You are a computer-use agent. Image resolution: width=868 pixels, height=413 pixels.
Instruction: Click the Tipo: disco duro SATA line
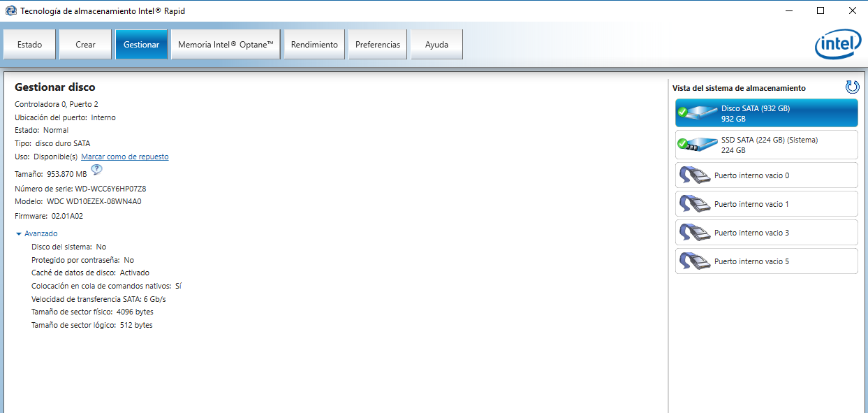pos(52,143)
